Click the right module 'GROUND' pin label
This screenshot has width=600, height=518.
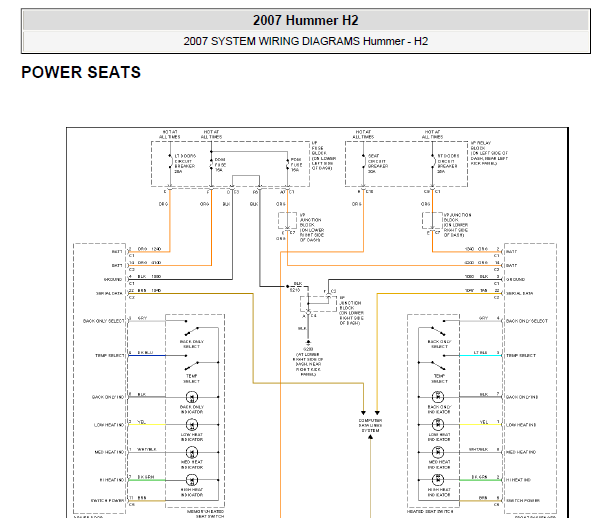pos(515,280)
